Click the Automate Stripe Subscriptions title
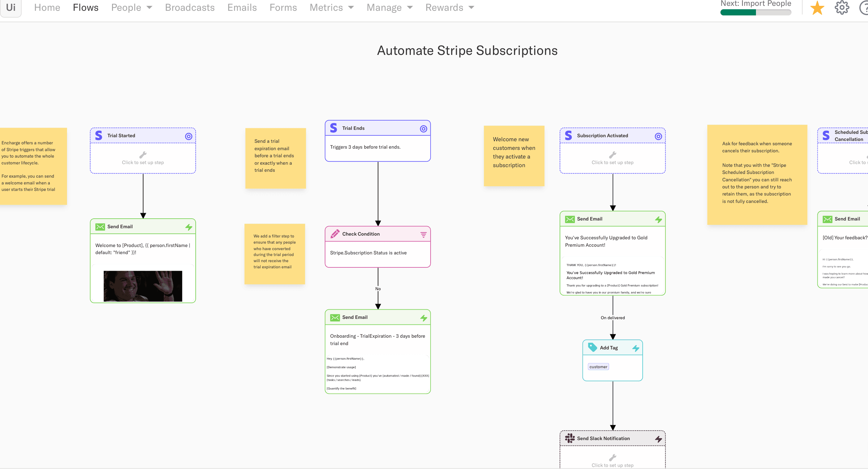This screenshot has width=868, height=470. tap(467, 51)
